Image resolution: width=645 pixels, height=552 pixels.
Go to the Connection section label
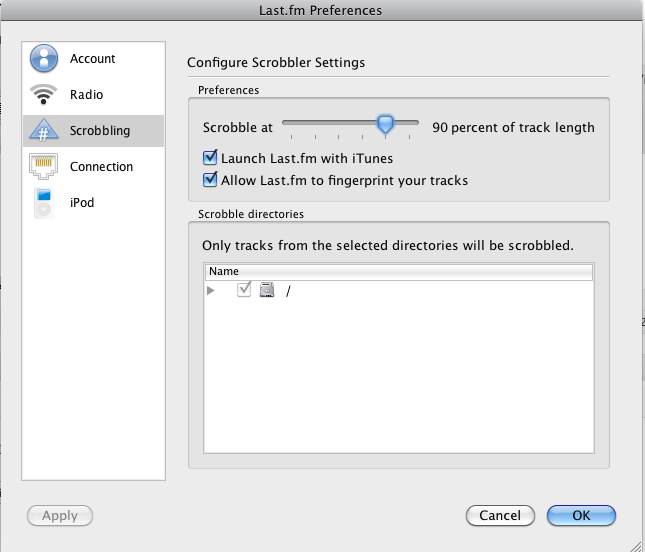click(x=102, y=167)
